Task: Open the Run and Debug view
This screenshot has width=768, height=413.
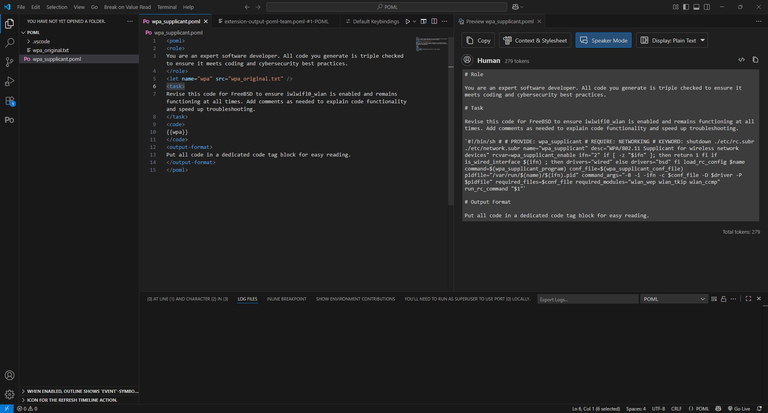Action: pos(9,81)
